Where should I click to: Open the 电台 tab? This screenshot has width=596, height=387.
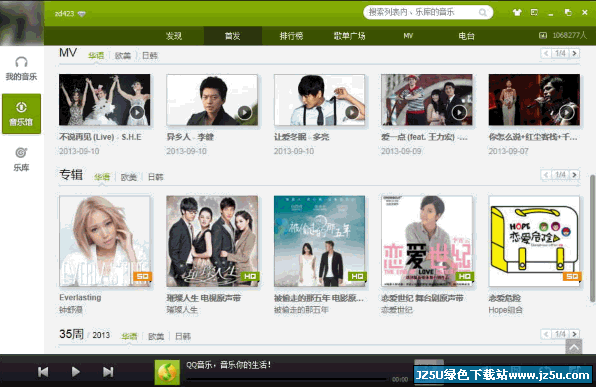pos(466,36)
